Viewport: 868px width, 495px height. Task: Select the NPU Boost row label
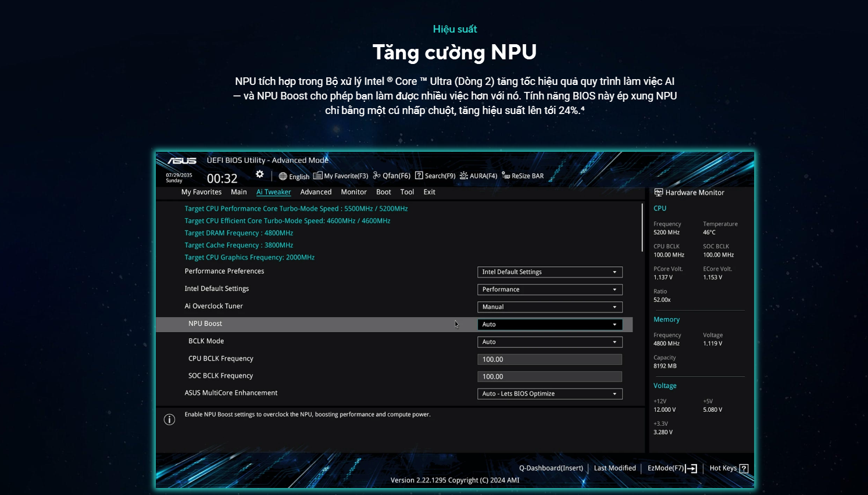point(205,323)
